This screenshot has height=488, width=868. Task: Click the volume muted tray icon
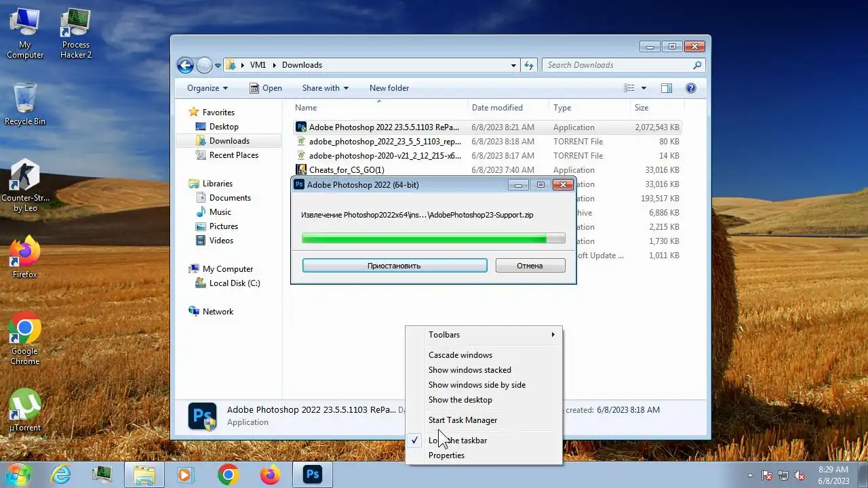point(800,475)
